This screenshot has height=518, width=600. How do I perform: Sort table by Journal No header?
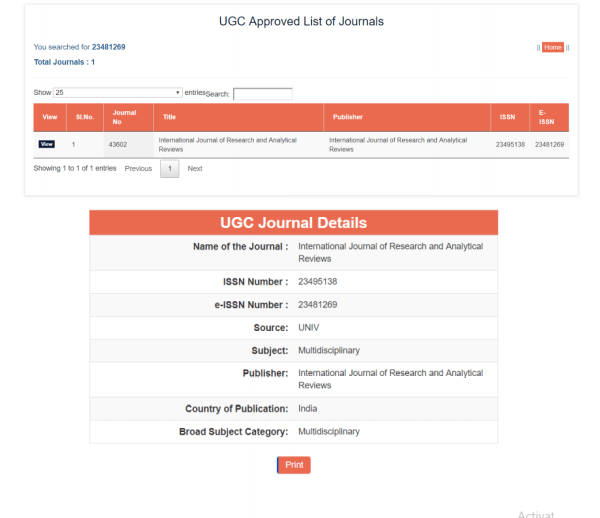pyautogui.click(x=128, y=117)
